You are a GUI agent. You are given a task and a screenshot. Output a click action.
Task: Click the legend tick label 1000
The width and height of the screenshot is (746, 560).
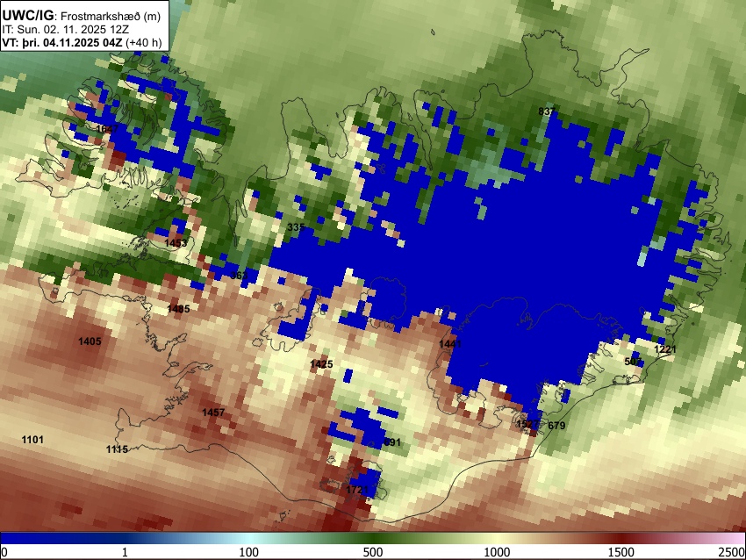pos(497,552)
